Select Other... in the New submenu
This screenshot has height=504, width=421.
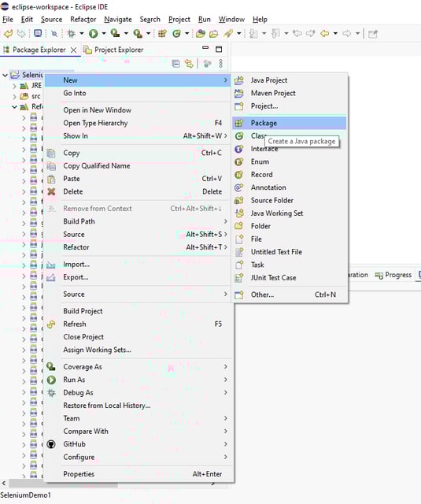(x=289, y=295)
